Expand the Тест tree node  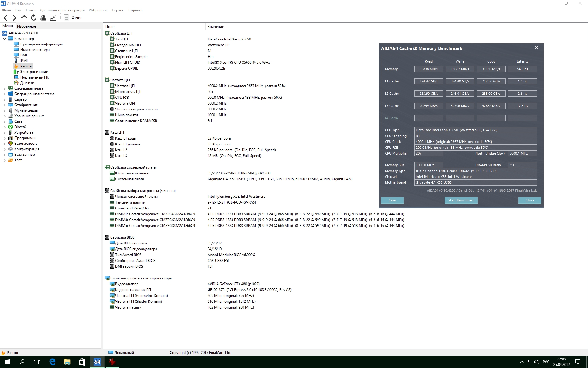pyautogui.click(x=5, y=160)
